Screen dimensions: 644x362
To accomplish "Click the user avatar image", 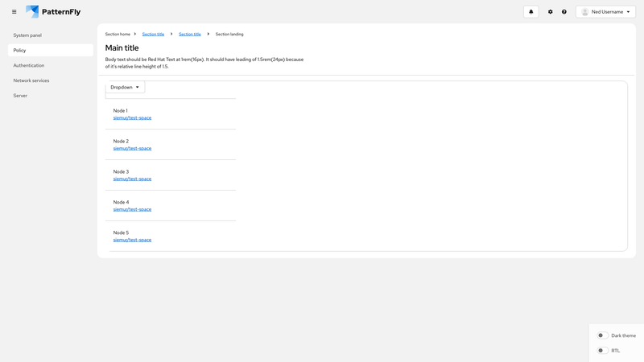I will [584, 12].
